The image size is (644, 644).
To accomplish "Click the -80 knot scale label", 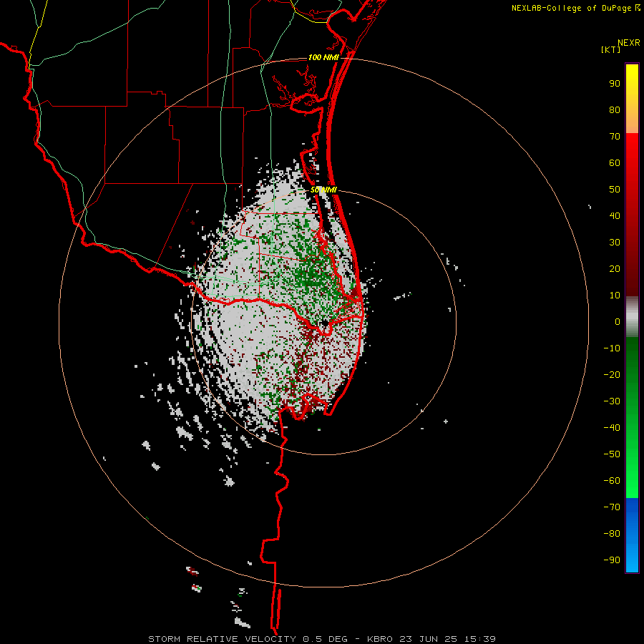I will click(x=612, y=534).
